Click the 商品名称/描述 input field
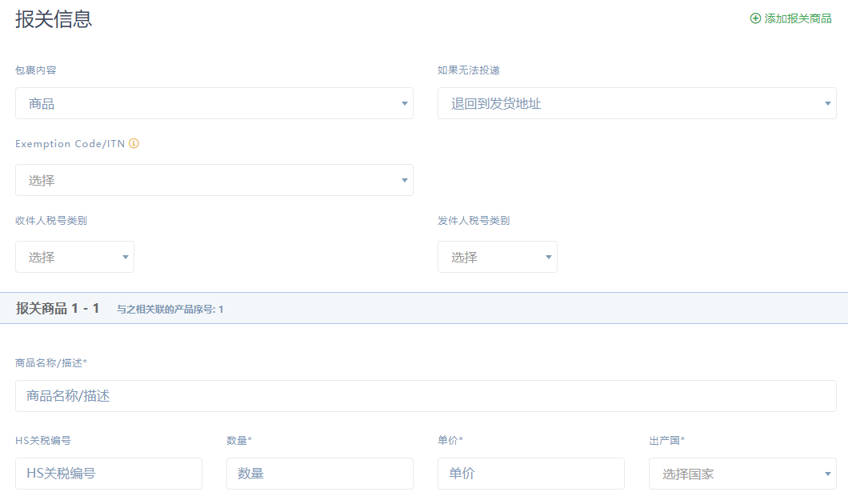This screenshot has height=504, width=848. (x=426, y=396)
